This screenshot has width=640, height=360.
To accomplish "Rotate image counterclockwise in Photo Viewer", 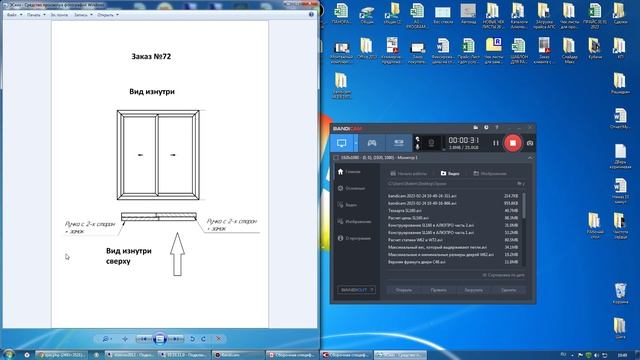I will click(193, 339).
